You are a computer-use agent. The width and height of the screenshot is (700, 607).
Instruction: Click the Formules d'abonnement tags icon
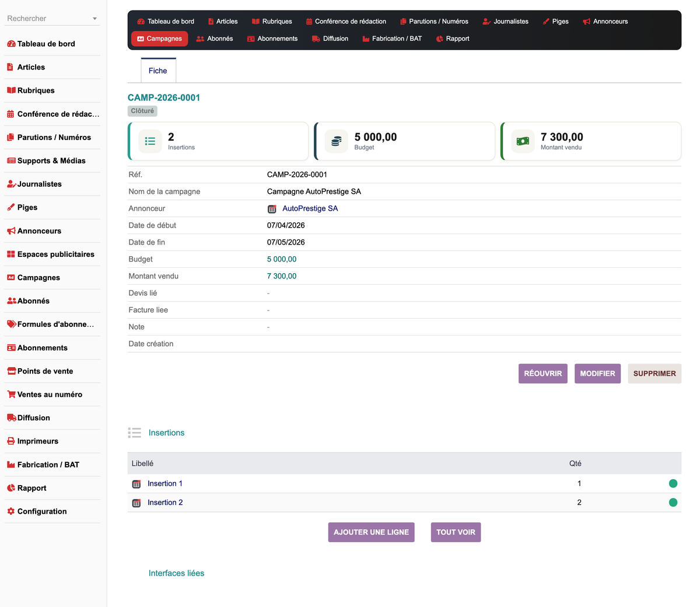pos(12,325)
